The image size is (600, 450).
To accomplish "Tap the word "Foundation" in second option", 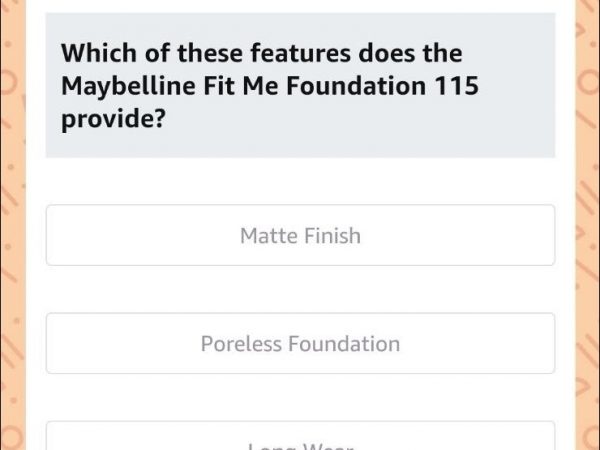I will 343,343.
